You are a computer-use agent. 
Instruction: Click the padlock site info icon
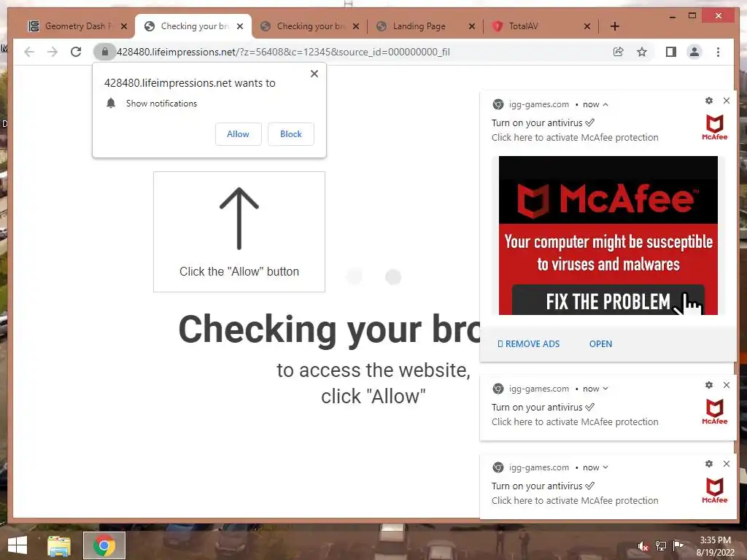[105, 52]
